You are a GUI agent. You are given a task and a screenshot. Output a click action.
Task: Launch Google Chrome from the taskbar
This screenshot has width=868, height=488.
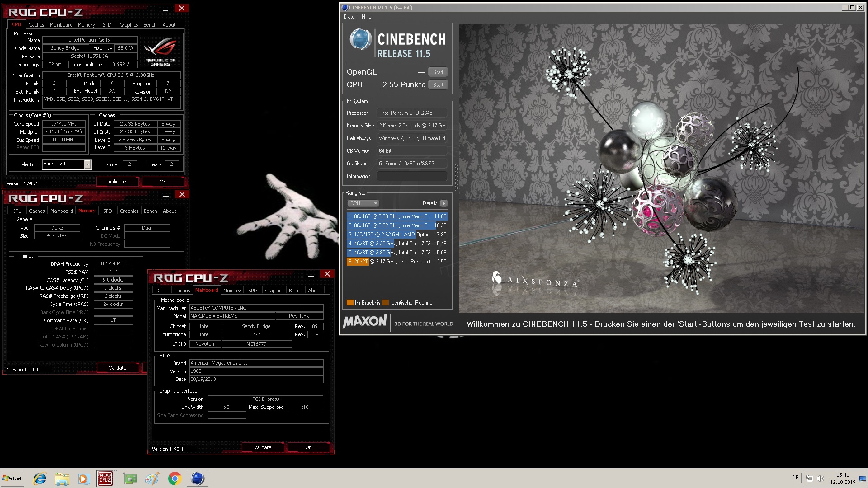coord(175,479)
